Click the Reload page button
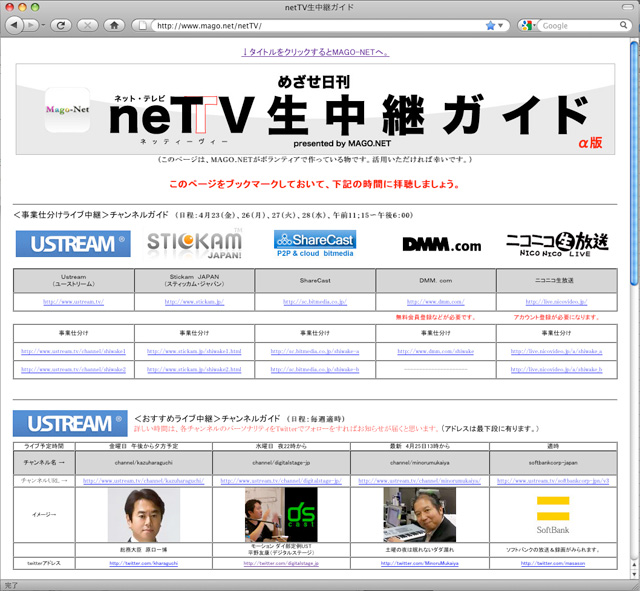The image size is (640, 591). pyautogui.click(x=61, y=26)
